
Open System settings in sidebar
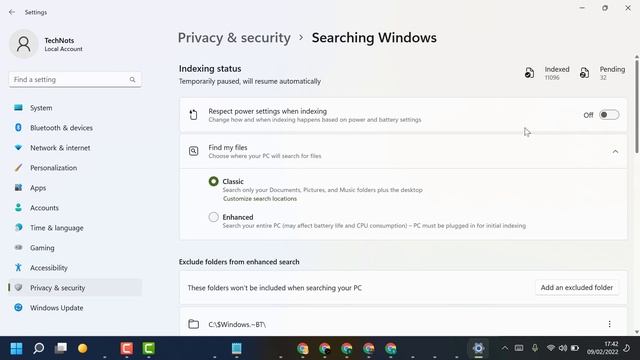[75, 108]
